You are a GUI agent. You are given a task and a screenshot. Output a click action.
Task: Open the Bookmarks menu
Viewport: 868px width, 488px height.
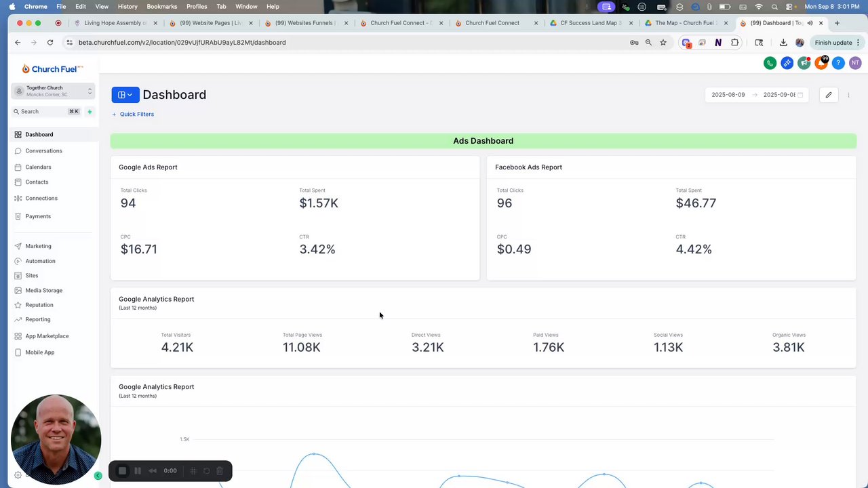(161, 6)
